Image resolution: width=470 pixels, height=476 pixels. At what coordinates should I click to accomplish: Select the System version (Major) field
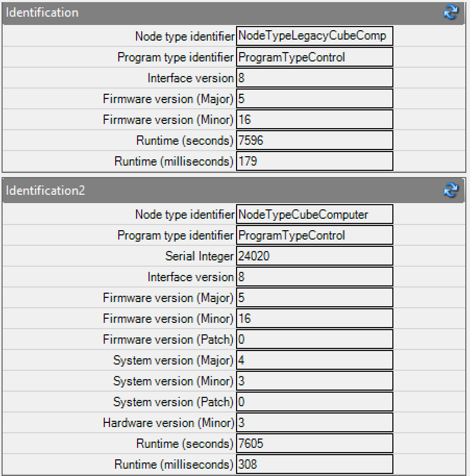click(x=314, y=360)
